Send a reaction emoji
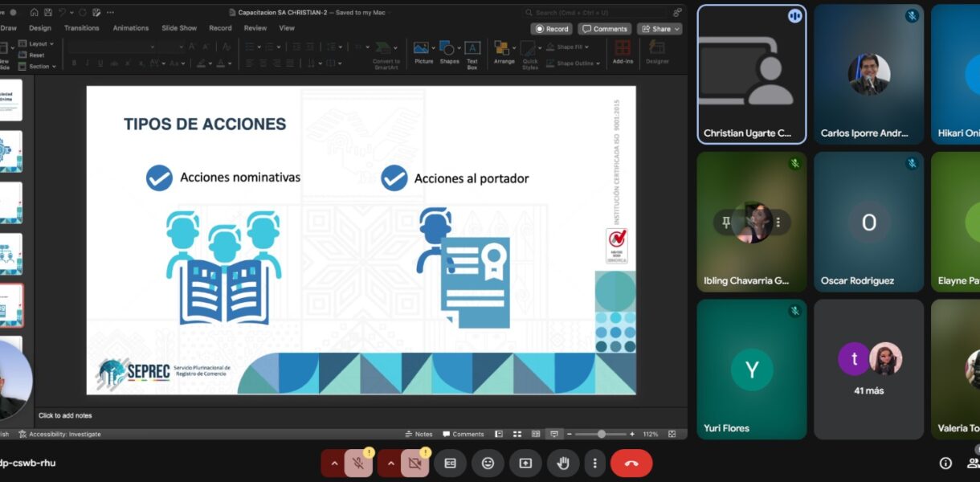Viewport: 980px width, 482px height. pos(488,464)
